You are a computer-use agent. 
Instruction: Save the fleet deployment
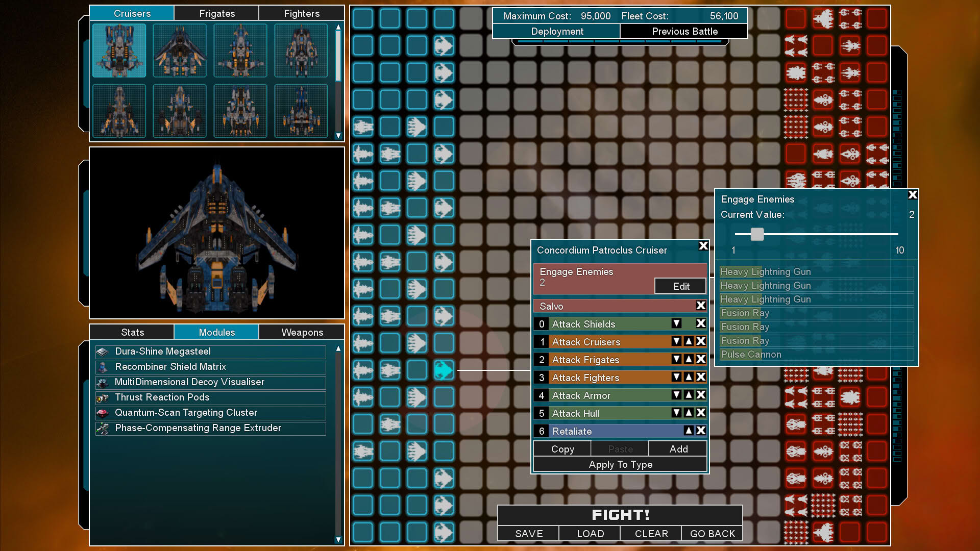click(529, 533)
